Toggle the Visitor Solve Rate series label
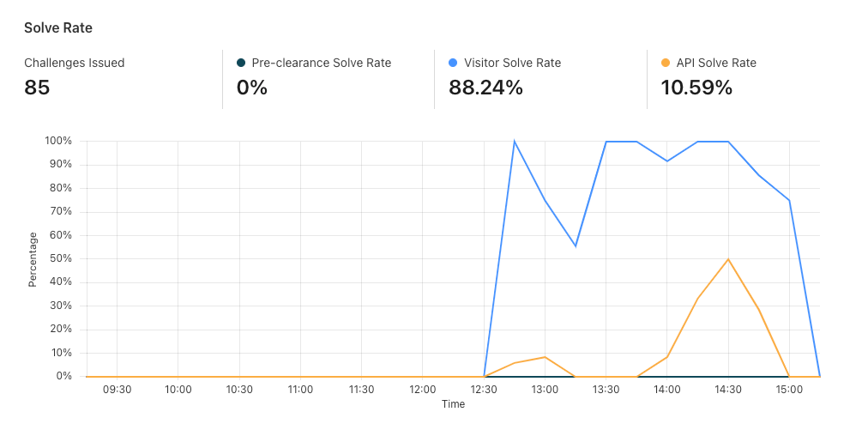This screenshot has height=424, width=868. [x=512, y=63]
